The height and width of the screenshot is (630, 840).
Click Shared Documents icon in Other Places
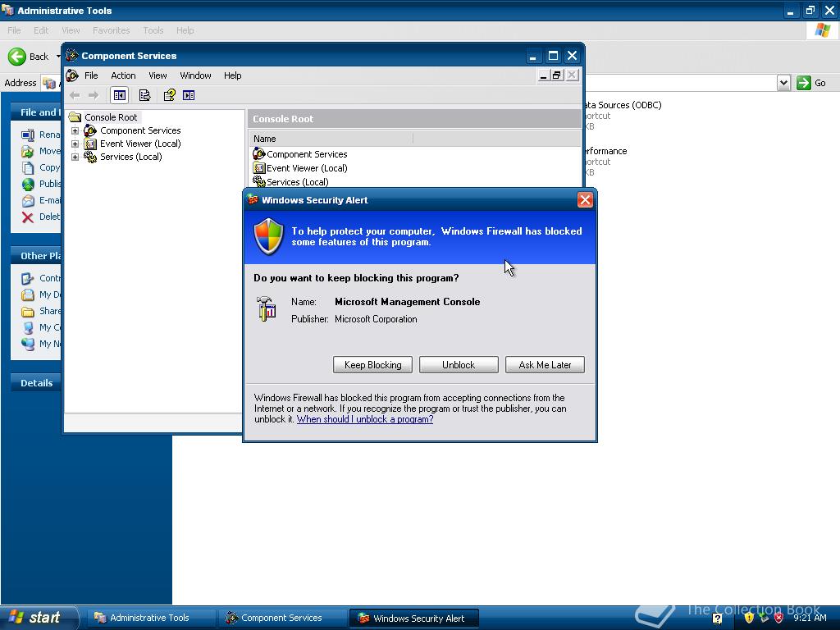coord(28,311)
